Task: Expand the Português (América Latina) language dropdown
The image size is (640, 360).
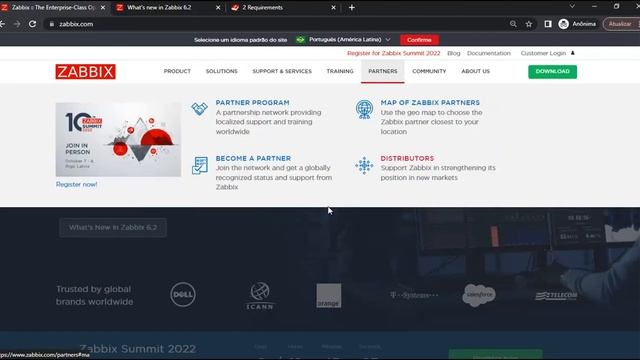Action: [343, 40]
